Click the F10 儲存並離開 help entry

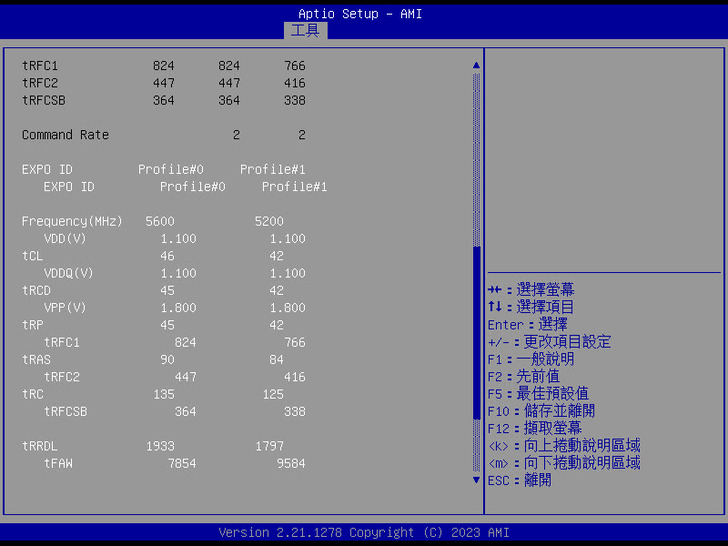541,411
